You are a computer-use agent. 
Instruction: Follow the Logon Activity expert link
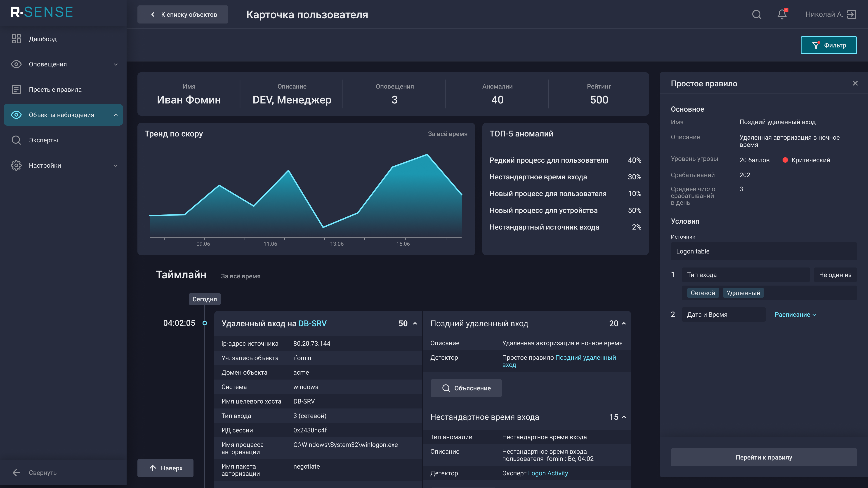547,473
